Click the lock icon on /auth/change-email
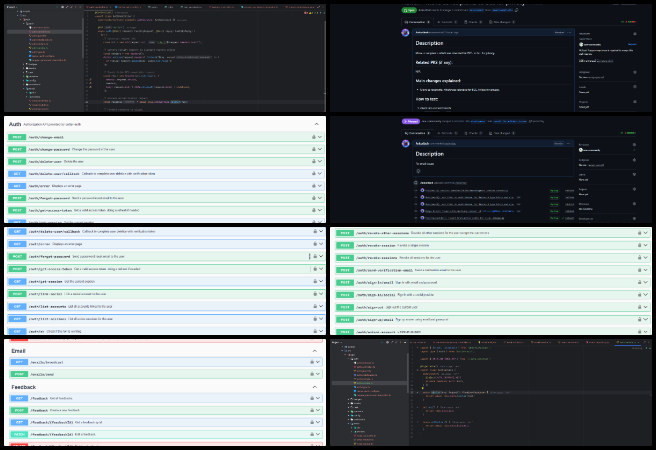Image resolution: width=656 pixels, height=450 pixels. tap(313, 137)
